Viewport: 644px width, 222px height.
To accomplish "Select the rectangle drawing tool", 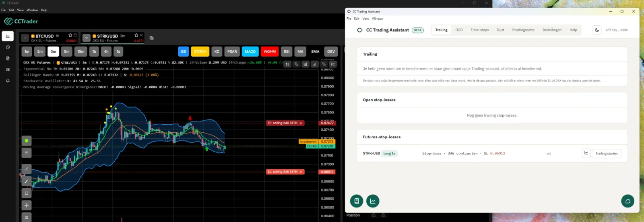I will pyautogui.click(x=27, y=193).
